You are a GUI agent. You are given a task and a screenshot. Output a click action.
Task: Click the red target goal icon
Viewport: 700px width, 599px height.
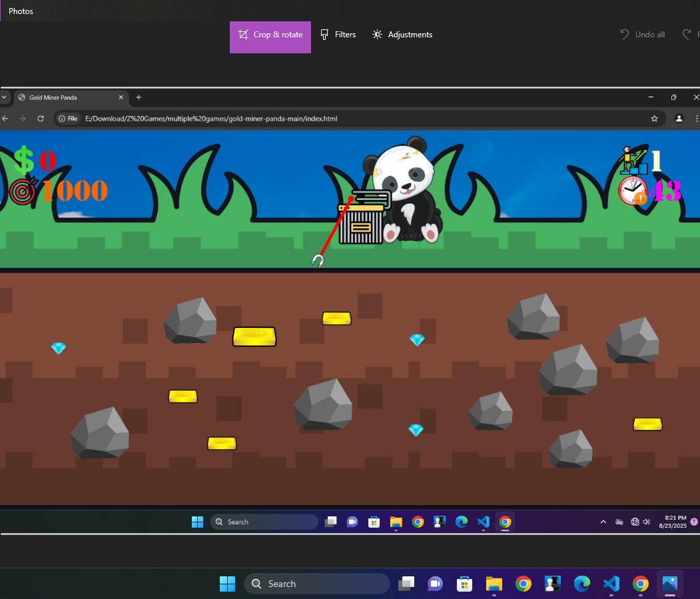point(23,191)
